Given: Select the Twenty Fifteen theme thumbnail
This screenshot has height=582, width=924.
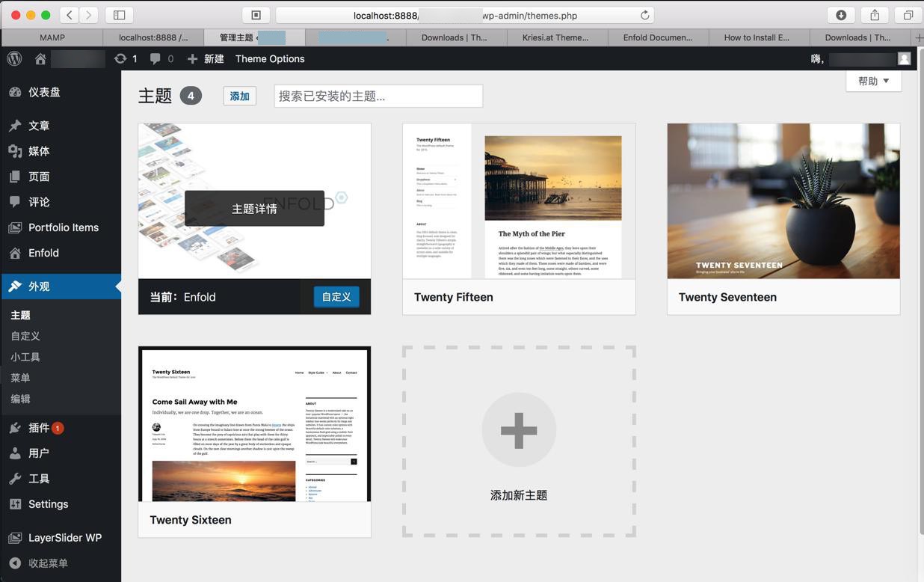Looking at the screenshot, I should coord(519,201).
